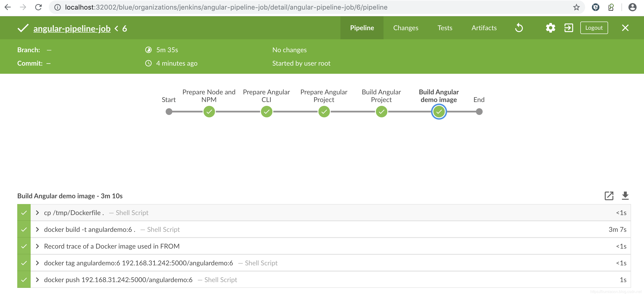Click the Pipeline tab
Viewport: 644px width, 296px height.
[362, 28]
